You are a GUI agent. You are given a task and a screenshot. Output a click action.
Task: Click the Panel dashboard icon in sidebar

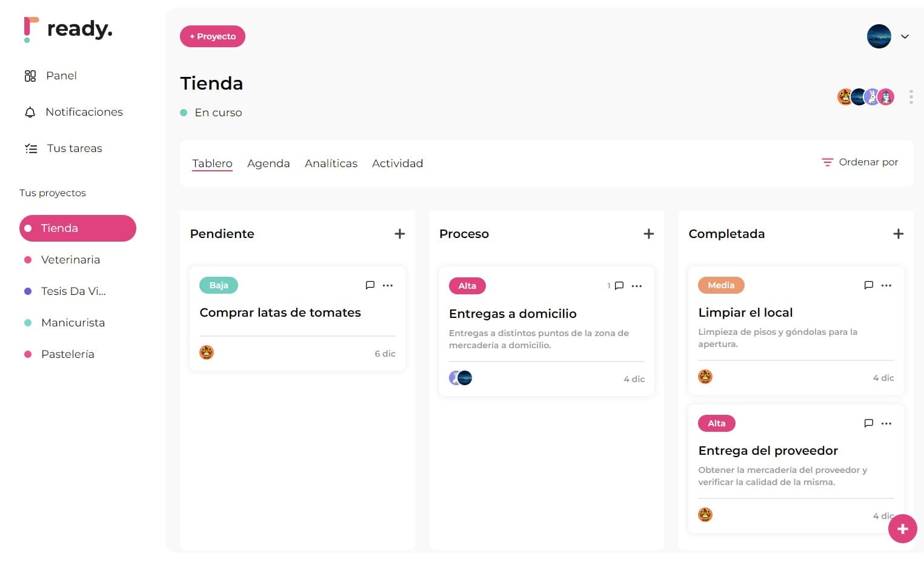[30, 76]
